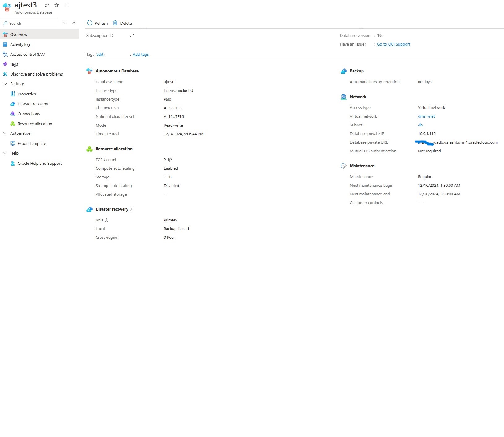The image size is (504, 437).
Task: Focus the sidebar Search field
Action: tap(30, 23)
